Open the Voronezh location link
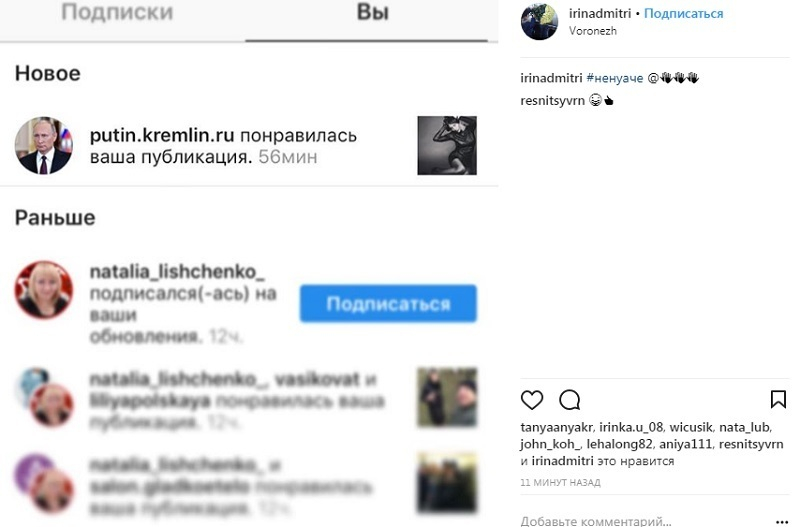This screenshot has width=800, height=527. click(593, 31)
